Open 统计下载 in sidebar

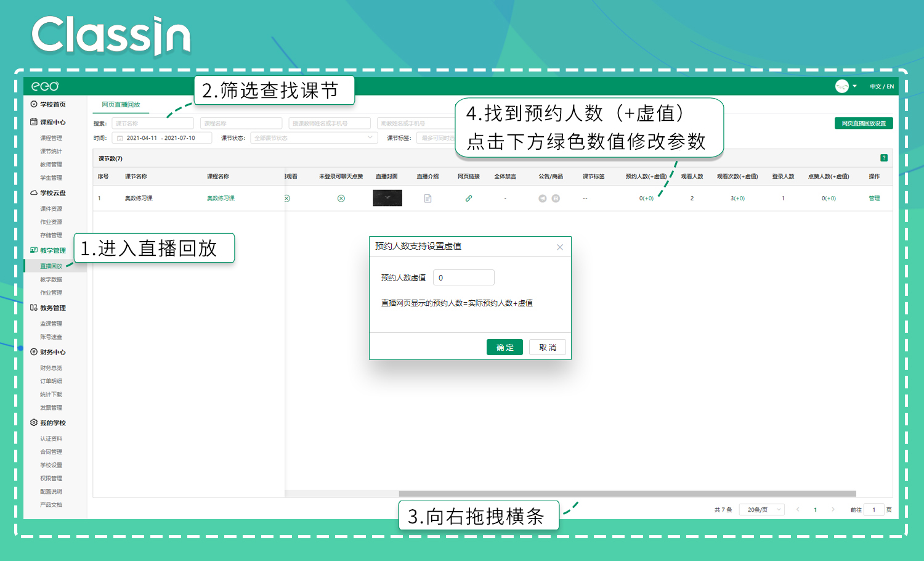(x=51, y=395)
